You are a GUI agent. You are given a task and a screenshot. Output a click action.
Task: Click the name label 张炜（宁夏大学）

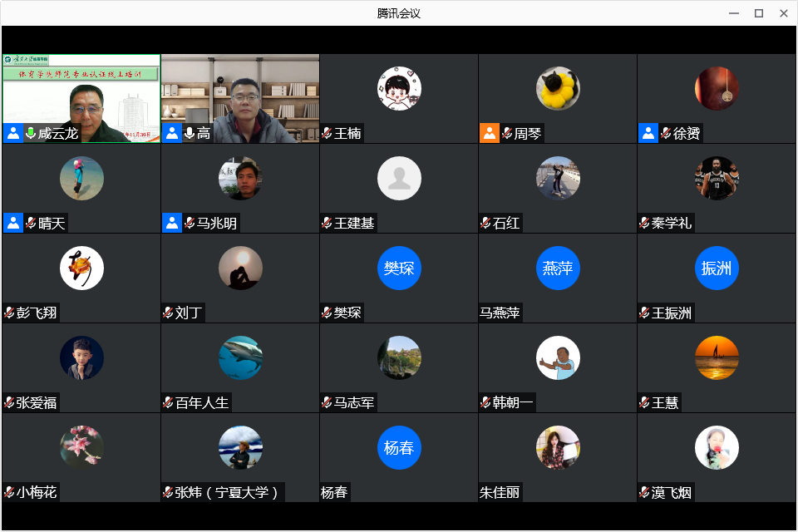pos(227,492)
